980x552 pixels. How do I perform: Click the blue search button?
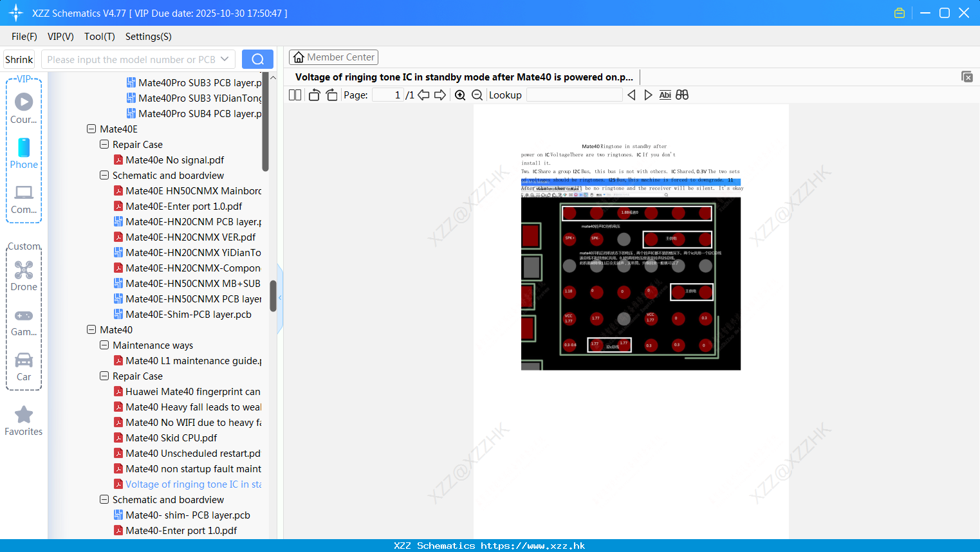coord(257,59)
